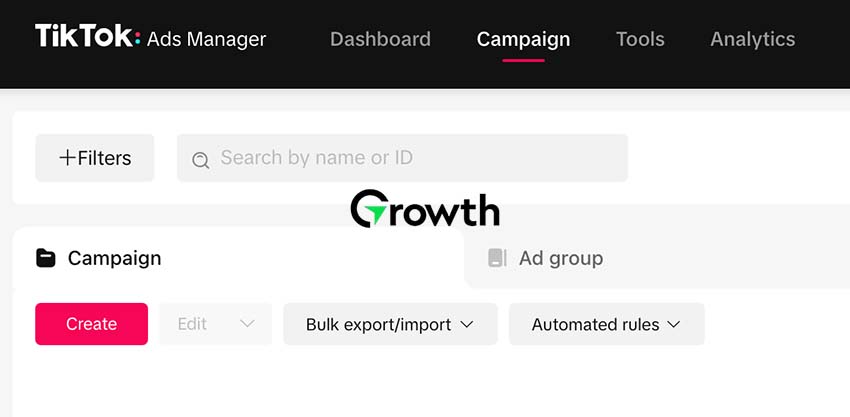Open the disabled Edit dropdown
The height and width of the screenshot is (417, 850).
[x=216, y=324]
